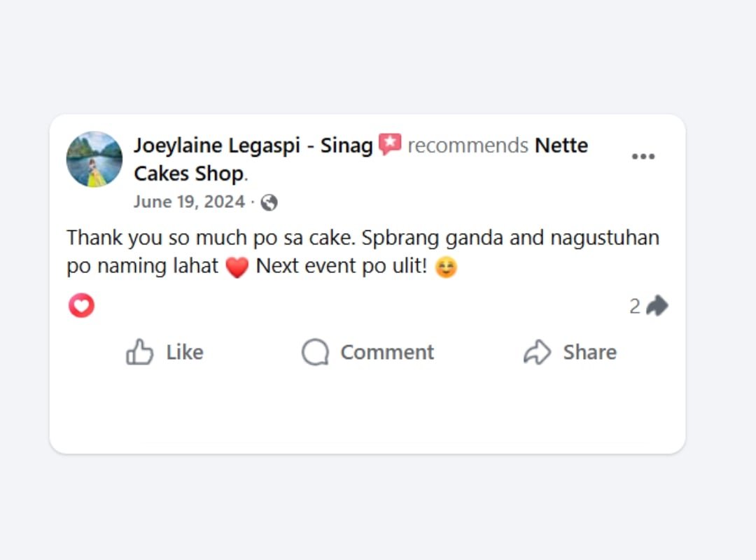The image size is (756, 560).
Task: Open the June 19, 2024 post timestamp
Action: 189,202
